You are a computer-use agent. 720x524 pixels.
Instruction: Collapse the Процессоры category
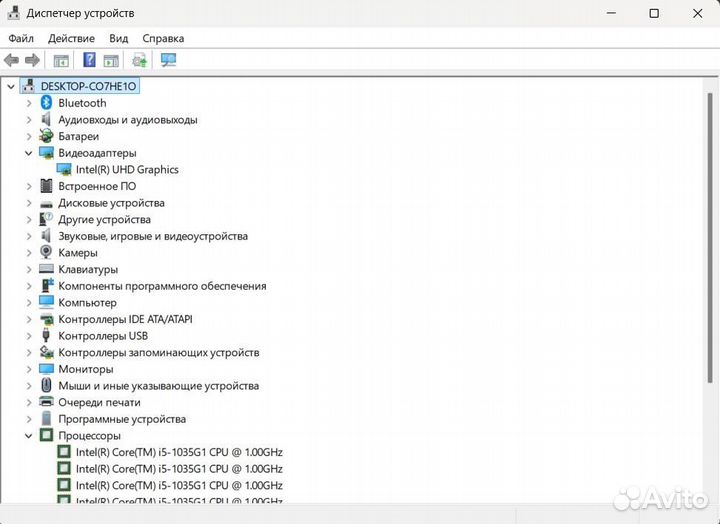(x=29, y=436)
